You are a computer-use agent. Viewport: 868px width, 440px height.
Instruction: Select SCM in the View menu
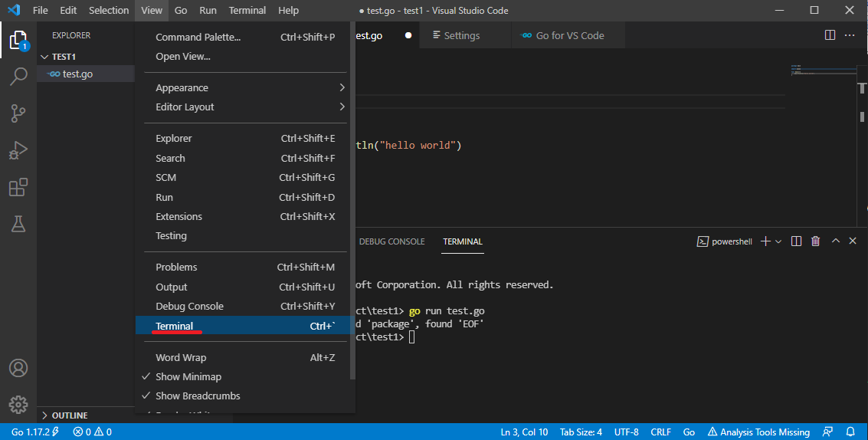point(244,177)
